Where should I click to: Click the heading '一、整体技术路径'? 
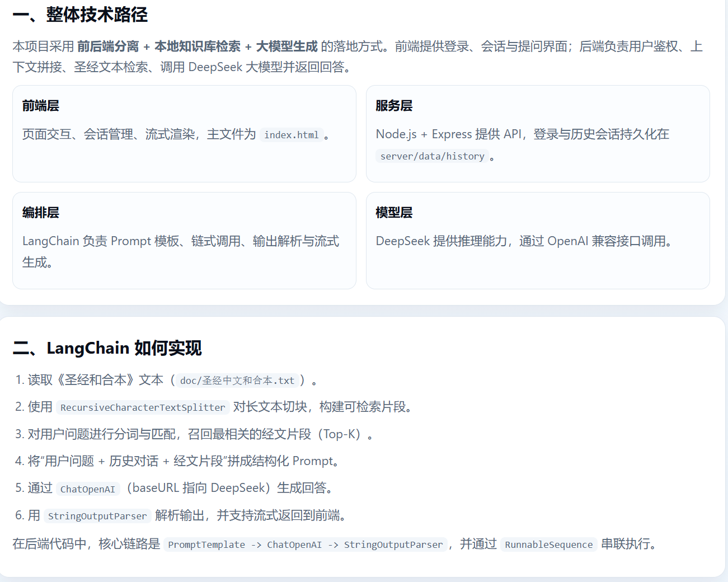[x=80, y=15]
